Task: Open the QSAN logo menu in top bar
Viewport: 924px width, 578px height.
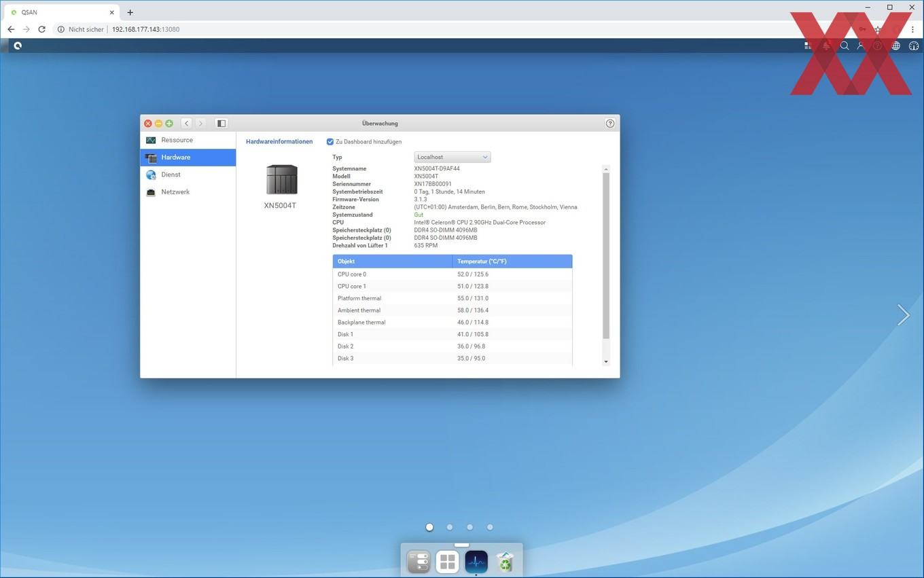Action: click(x=18, y=46)
